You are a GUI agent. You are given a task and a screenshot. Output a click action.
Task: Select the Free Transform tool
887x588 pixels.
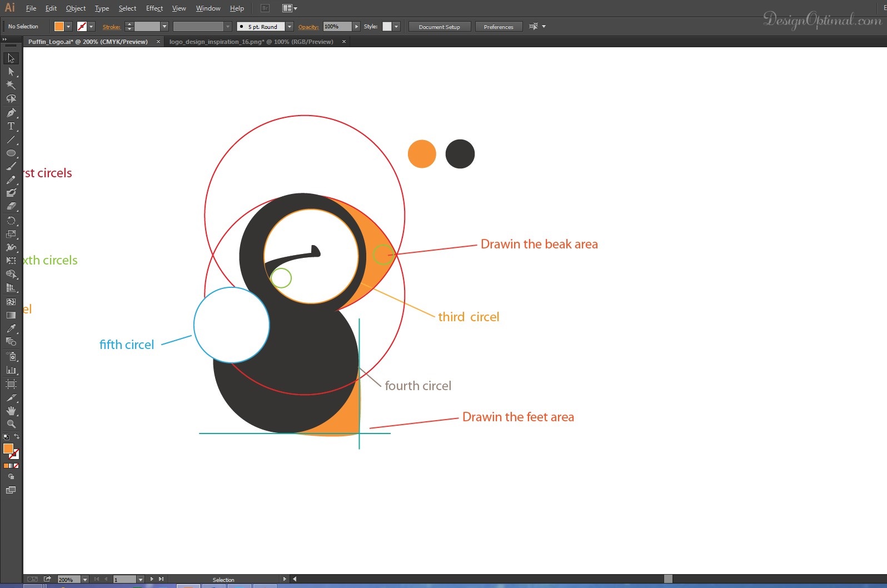tap(11, 261)
